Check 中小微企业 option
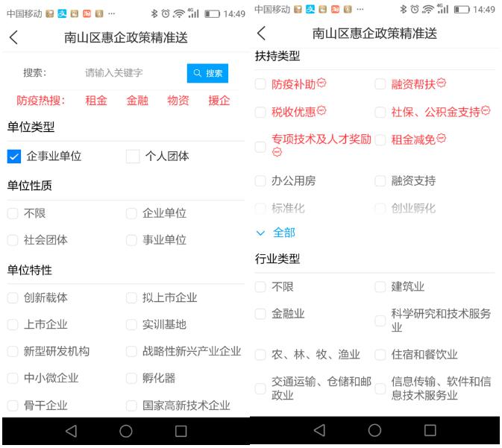The height and width of the screenshot is (448, 502). pyautogui.click(x=13, y=378)
